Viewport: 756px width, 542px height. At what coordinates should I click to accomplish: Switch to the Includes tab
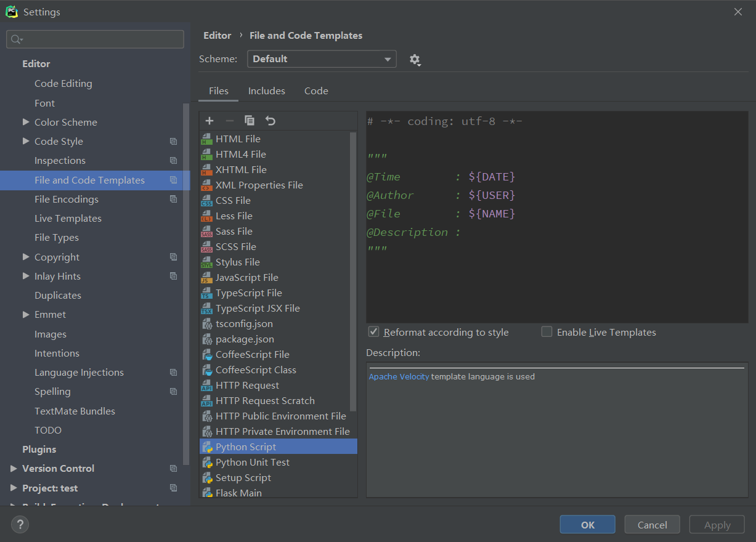click(266, 91)
